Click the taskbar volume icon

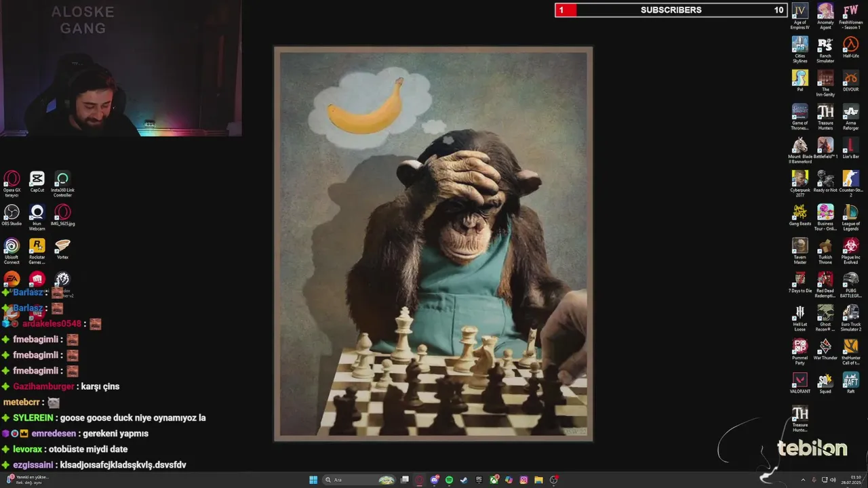pos(833,480)
